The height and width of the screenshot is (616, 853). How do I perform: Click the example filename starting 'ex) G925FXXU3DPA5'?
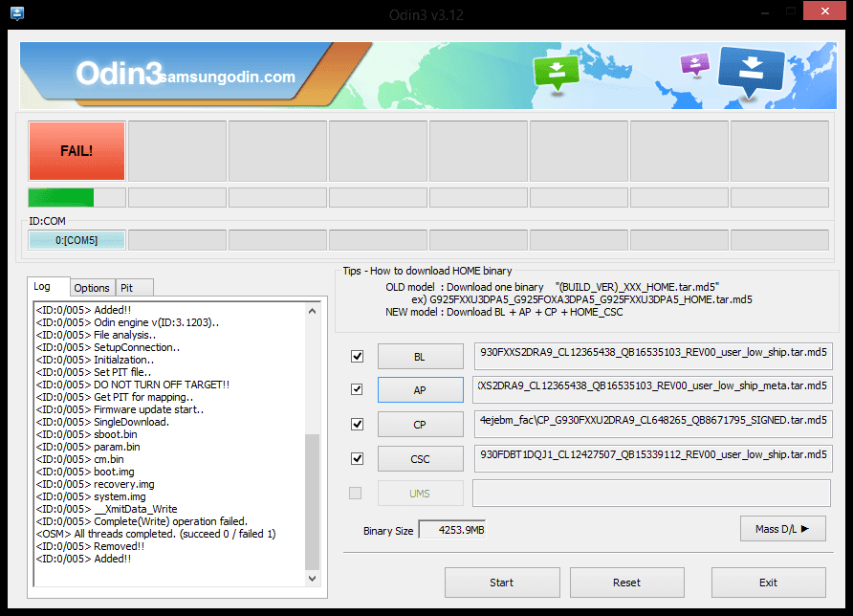[x=581, y=299]
